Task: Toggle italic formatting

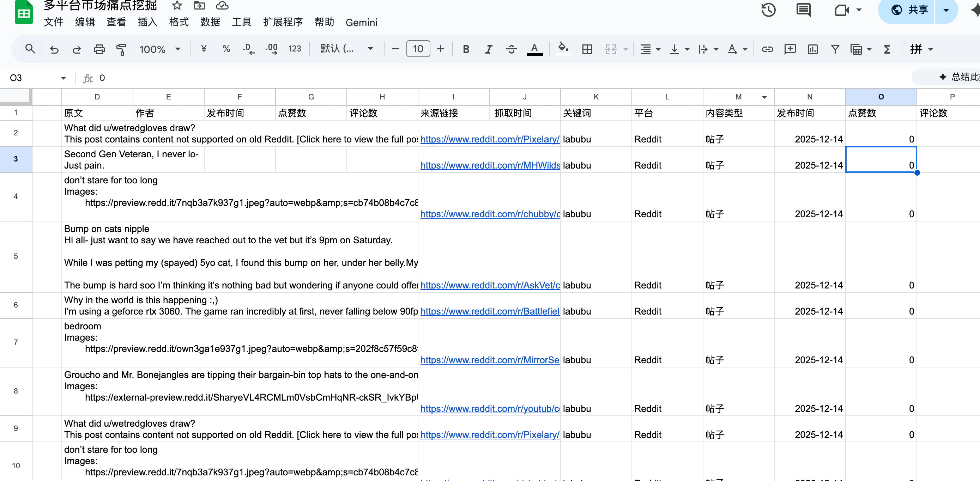Action: click(x=489, y=49)
